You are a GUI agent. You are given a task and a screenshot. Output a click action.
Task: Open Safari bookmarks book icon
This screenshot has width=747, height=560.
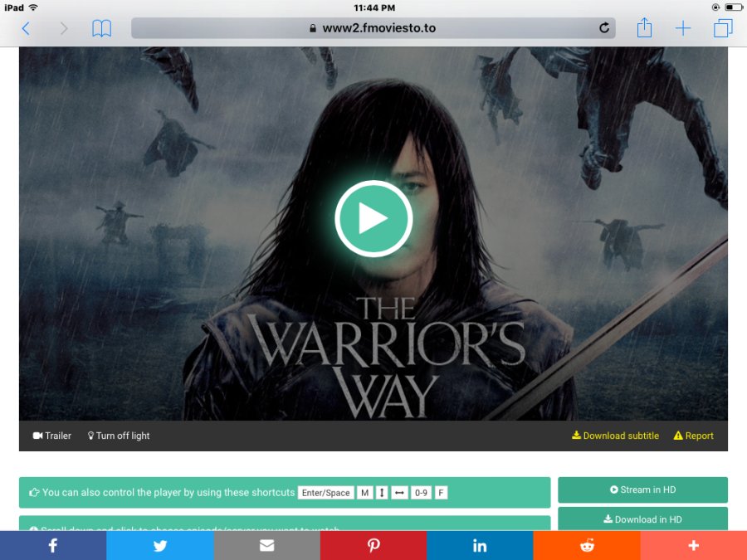[101, 29]
